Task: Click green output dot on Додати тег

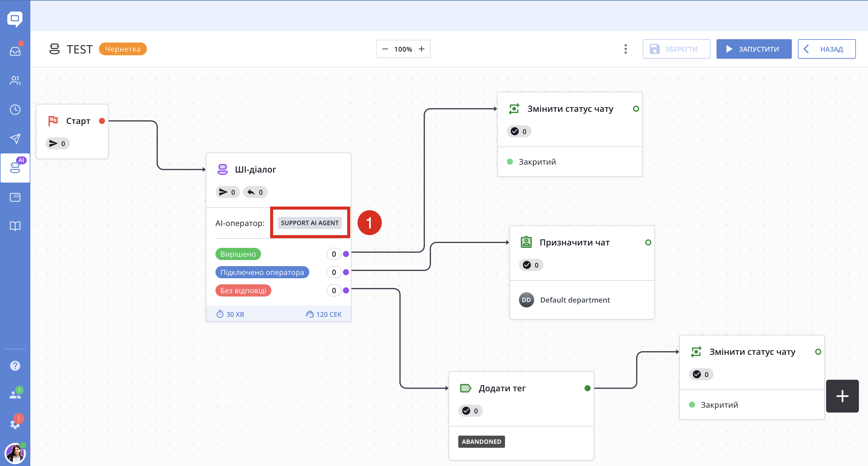Action: [588, 388]
